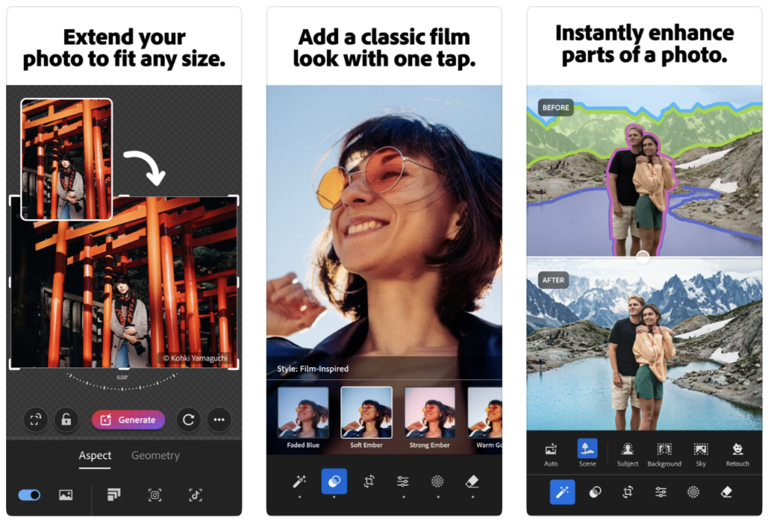Image resolution: width=771 pixels, height=532 pixels.
Task: Pick the stacked rectangles aspect presets icon
Action: [114, 494]
